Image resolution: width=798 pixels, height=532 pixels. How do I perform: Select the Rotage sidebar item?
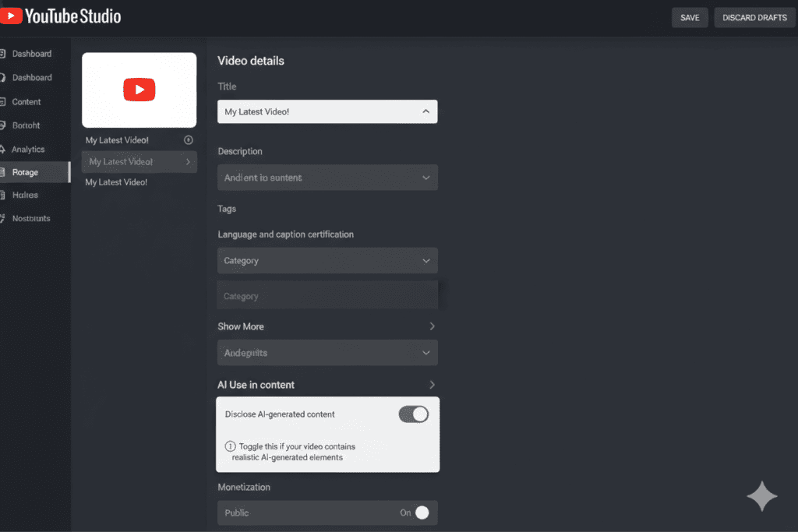coord(34,172)
